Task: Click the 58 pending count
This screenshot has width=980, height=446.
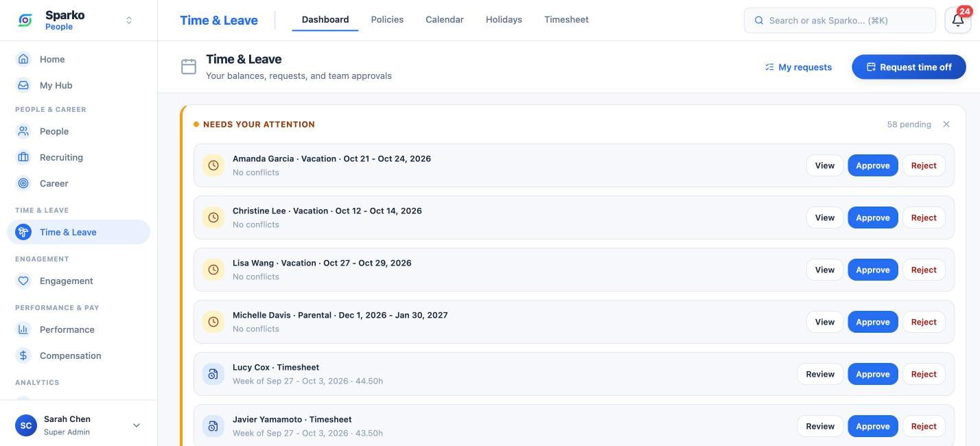Action: [909, 124]
